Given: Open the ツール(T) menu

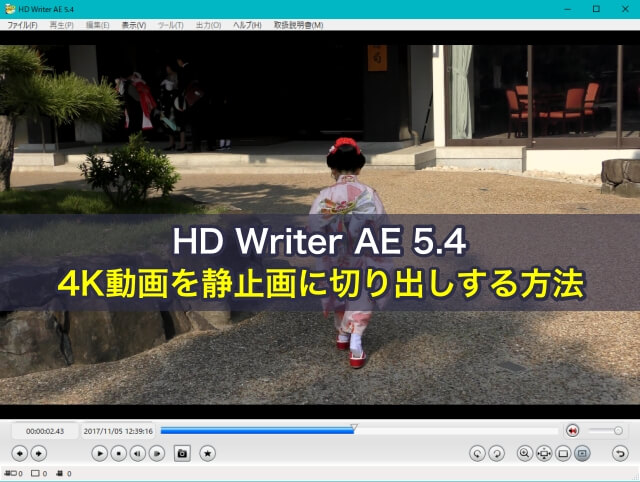Looking at the screenshot, I should click(x=171, y=25).
